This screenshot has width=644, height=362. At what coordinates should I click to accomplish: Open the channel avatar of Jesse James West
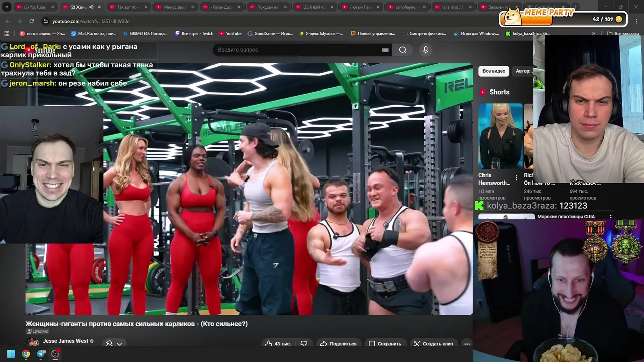pyautogui.click(x=33, y=342)
